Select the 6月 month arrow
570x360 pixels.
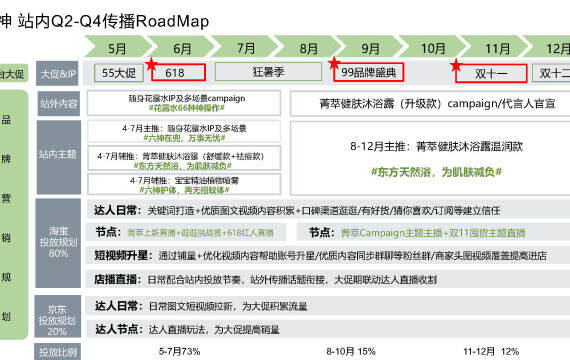point(182,46)
